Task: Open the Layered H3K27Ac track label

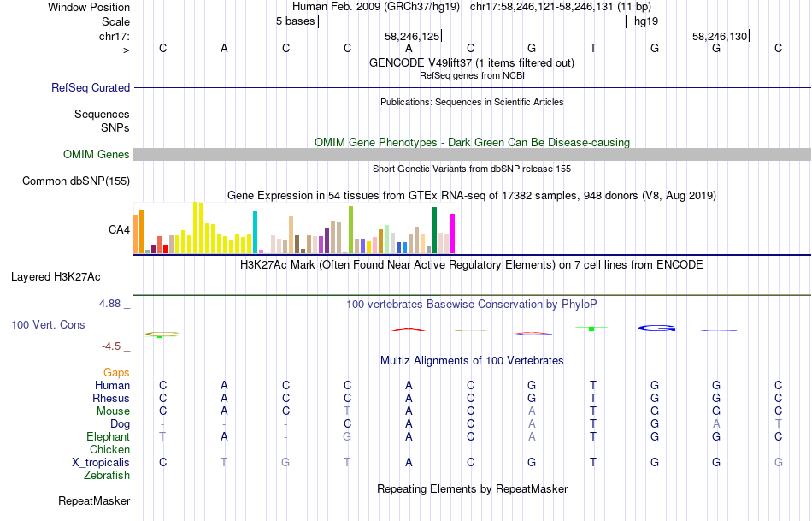Action: [56, 277]
